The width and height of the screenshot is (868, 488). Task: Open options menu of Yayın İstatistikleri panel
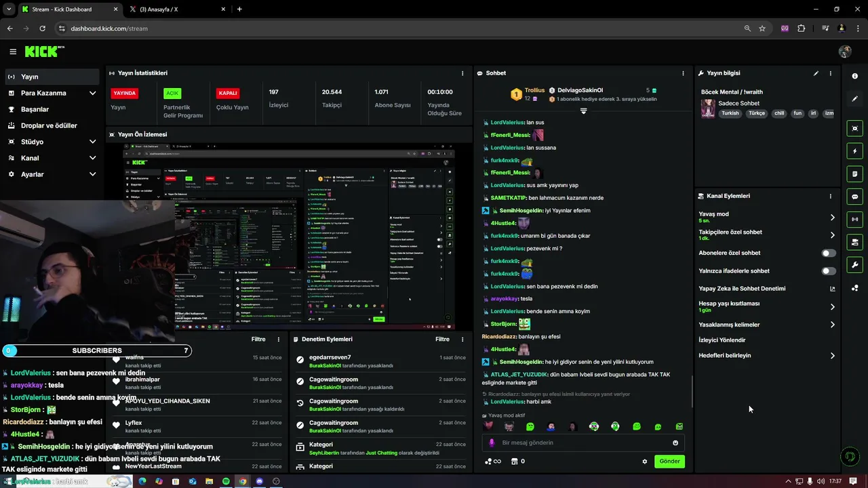tap(462, 73)
